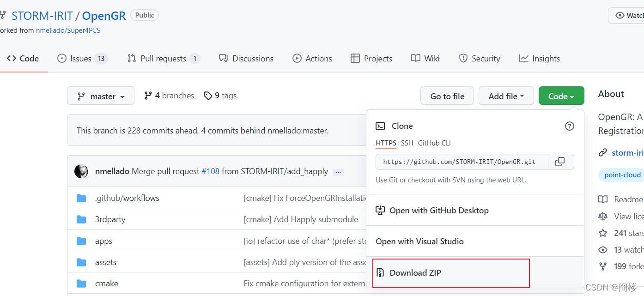View the 199 forks link
Image resolution: width=644 pixels, height=296 pixels.
click(x=621, y=266)
